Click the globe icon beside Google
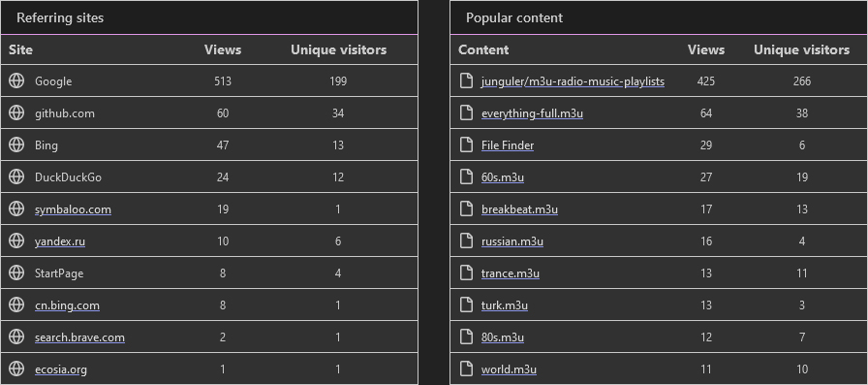 [x=16, y=80]
